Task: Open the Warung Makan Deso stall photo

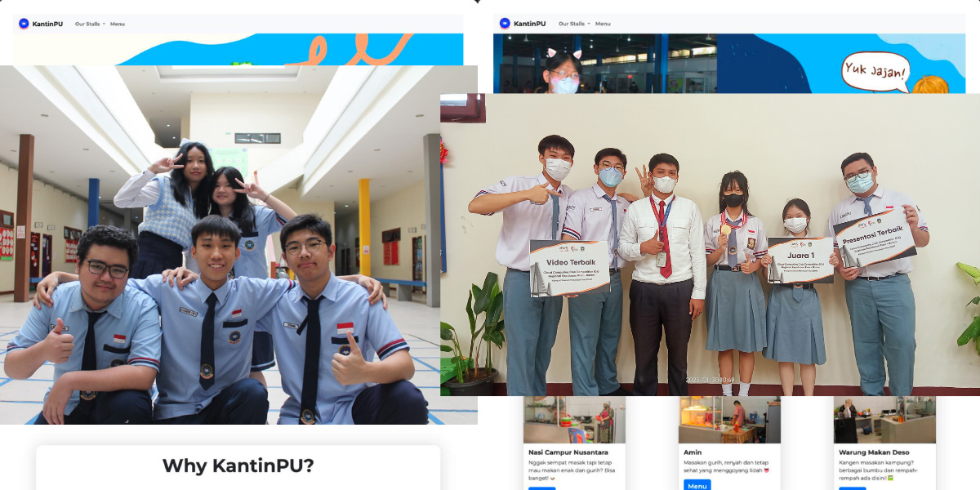Action: pos(884,420)
